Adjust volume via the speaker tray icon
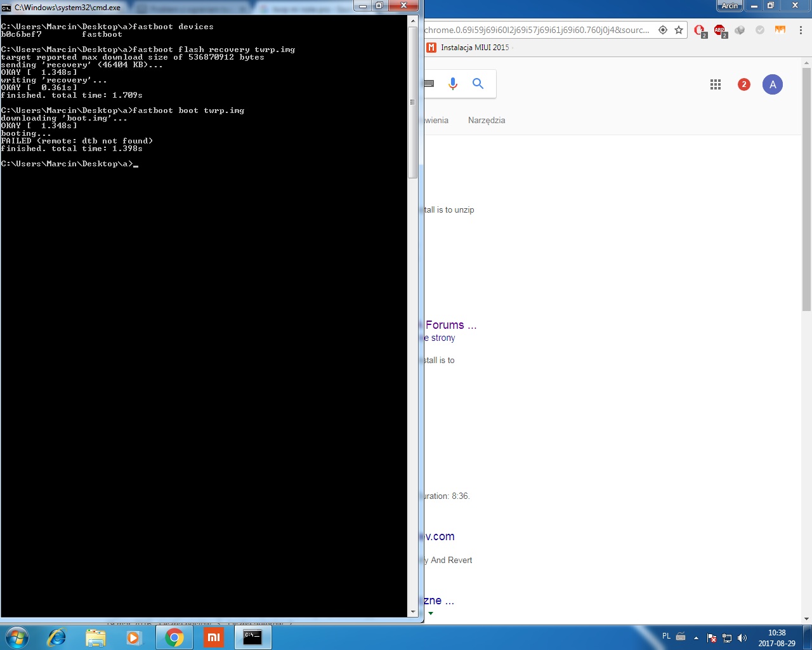This screenshot has width=812, height=650. click(742, 638)
